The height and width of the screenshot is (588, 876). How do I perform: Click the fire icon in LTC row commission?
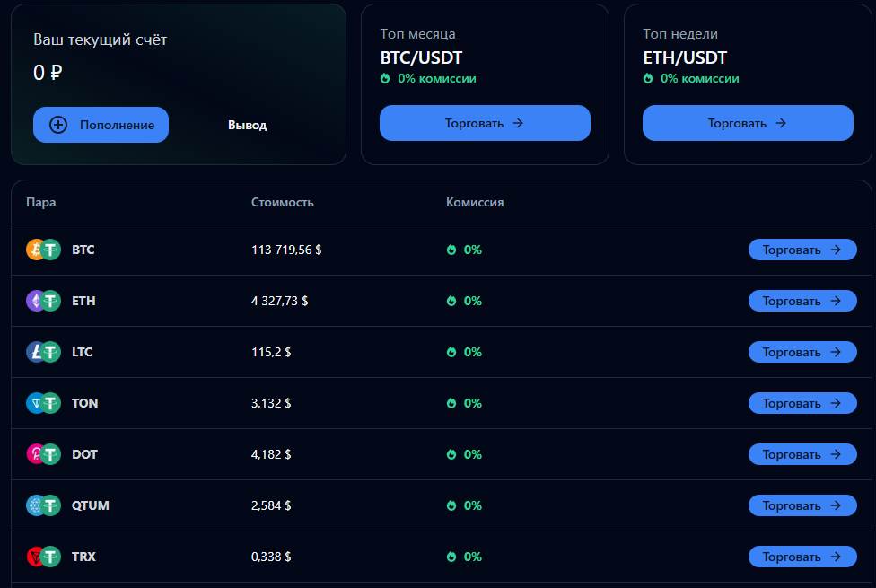[x=451, y=352]
